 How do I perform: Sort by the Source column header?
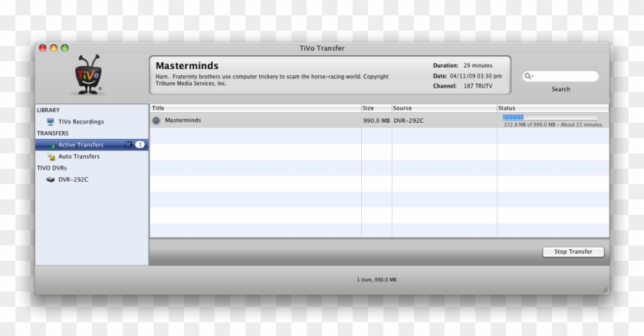(x=443, y=108)
